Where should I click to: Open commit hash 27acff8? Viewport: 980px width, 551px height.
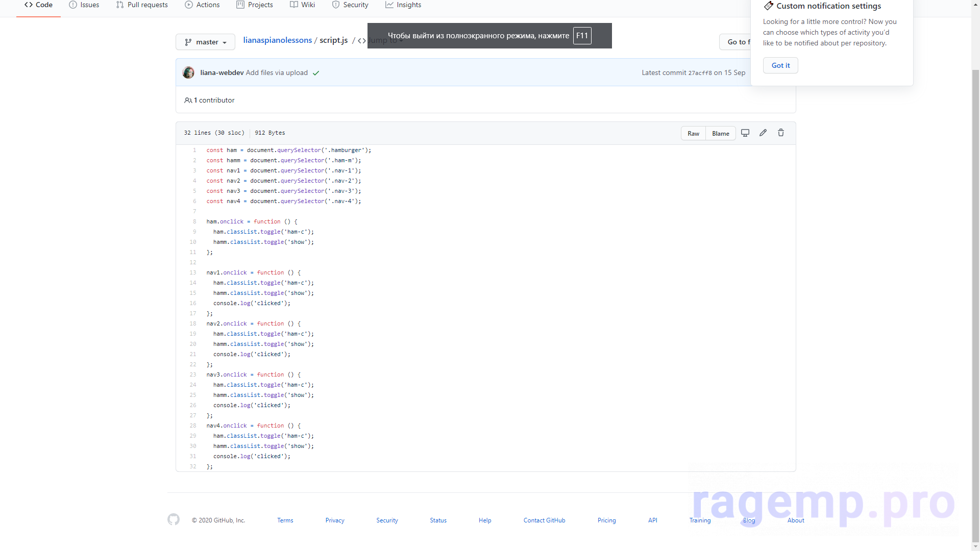coord(700,73)
